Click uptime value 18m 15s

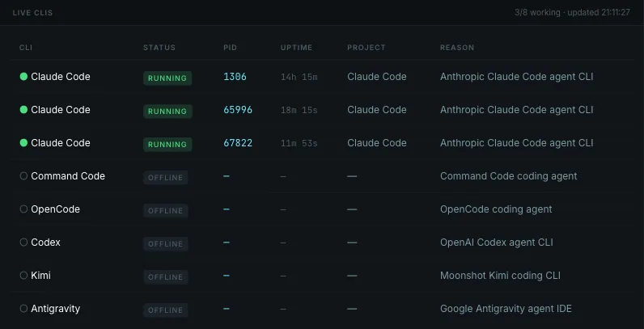[x=299, y=111]
